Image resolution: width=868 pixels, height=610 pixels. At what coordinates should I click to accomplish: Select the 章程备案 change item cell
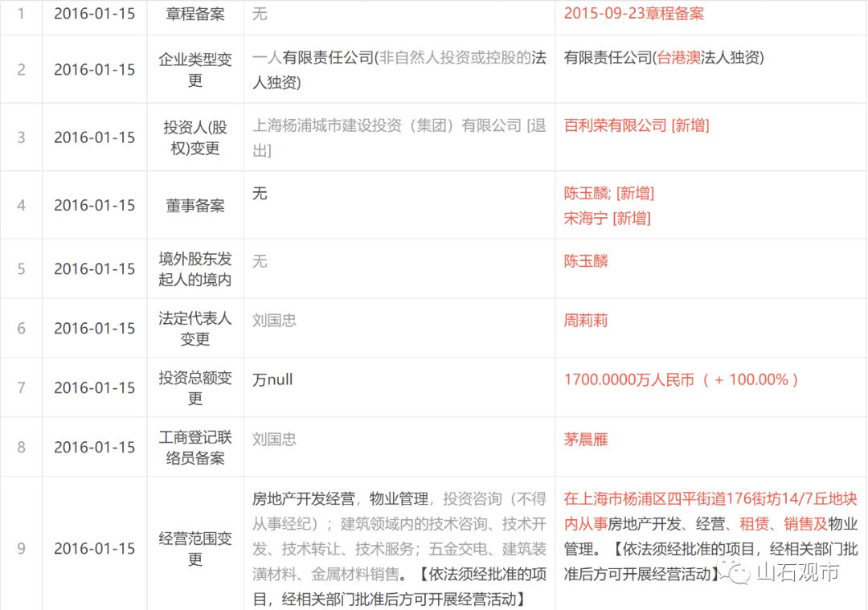(x=194, y=14)
